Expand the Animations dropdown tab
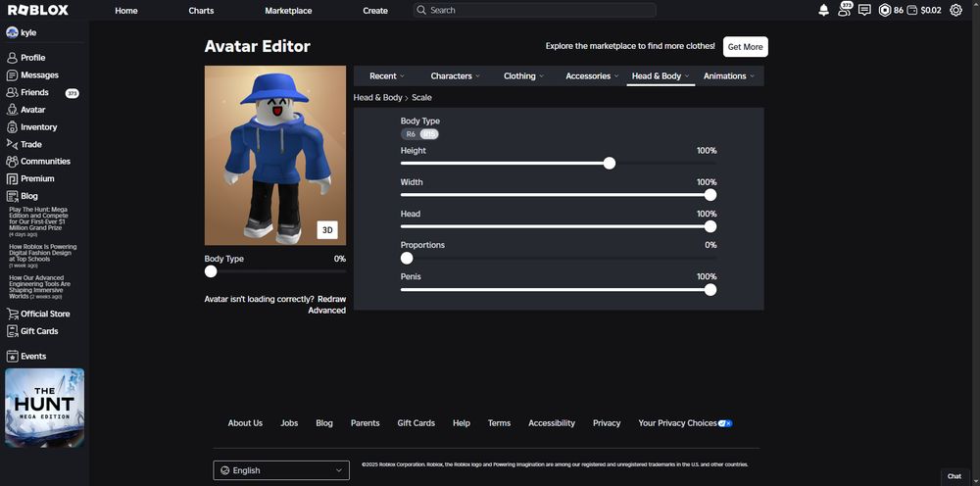The width and height of the screenshot is (980, 486). pyautogui.click(x=729, y=76)
